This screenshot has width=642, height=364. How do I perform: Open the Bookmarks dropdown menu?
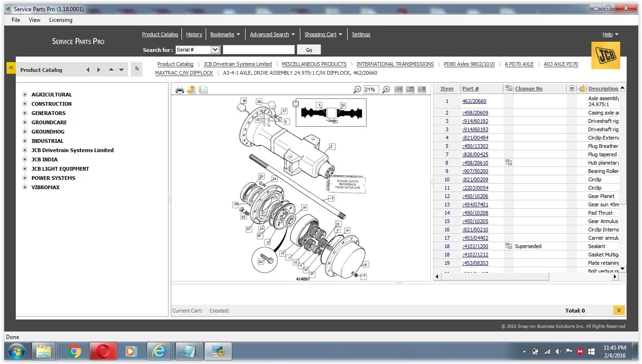[x=225, y=34]
